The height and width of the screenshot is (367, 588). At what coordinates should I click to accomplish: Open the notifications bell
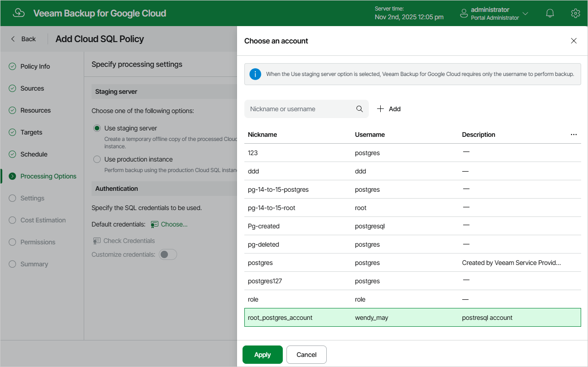click(550, 13)
